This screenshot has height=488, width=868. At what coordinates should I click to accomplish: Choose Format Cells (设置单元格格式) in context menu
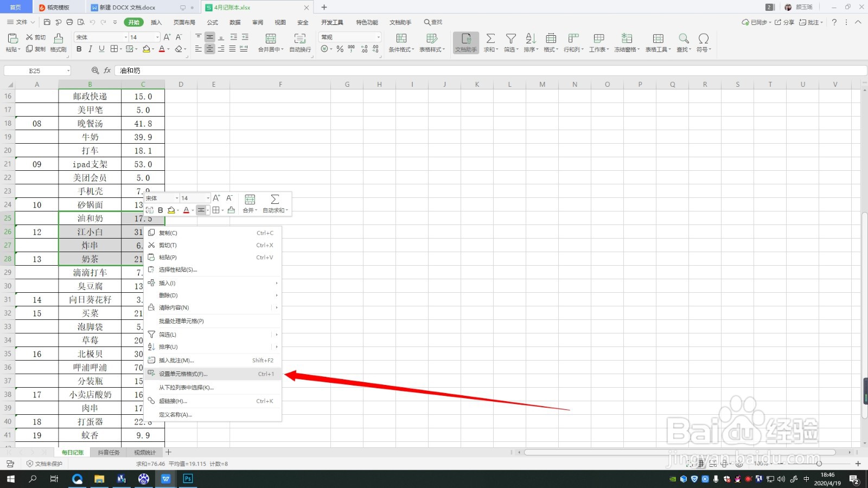click(x=213, y=374)
